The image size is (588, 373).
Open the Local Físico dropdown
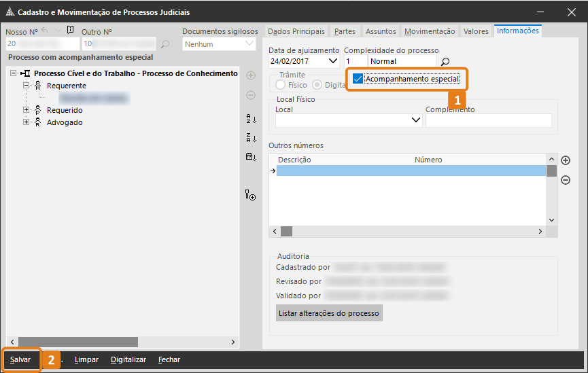(417, 120)
